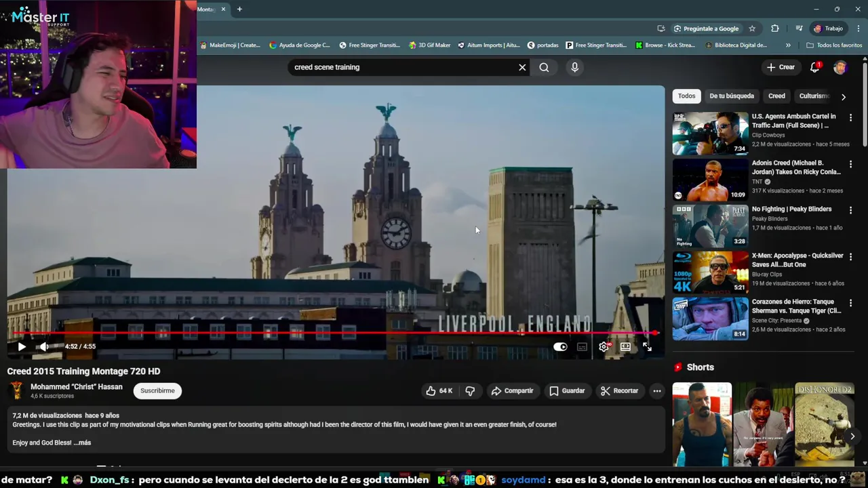
Task: Open the Chrome three-dot menu
Action: tap(859, 28)
